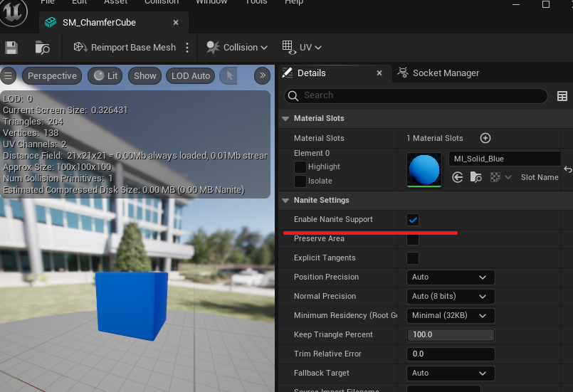Open the Window menu
573x392 pixels.
point(211,2)
